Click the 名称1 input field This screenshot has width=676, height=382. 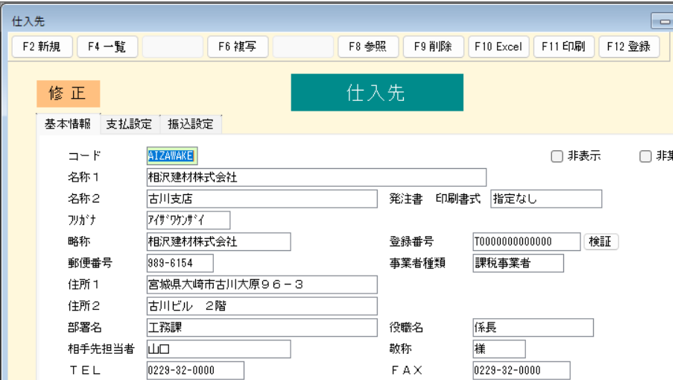point(316,177)
